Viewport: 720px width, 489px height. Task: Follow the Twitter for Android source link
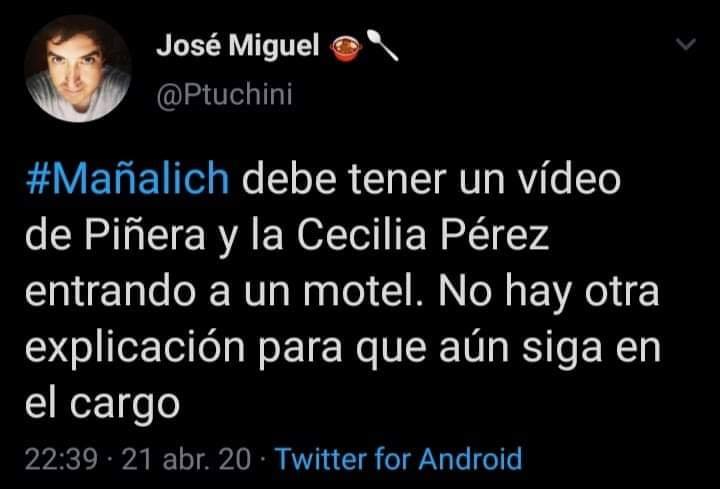(x=398, y=458)
